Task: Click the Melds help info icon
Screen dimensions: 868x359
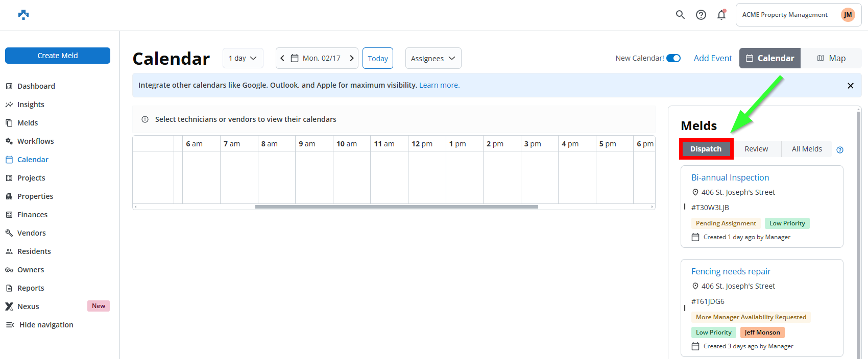Action: (840, 150)
